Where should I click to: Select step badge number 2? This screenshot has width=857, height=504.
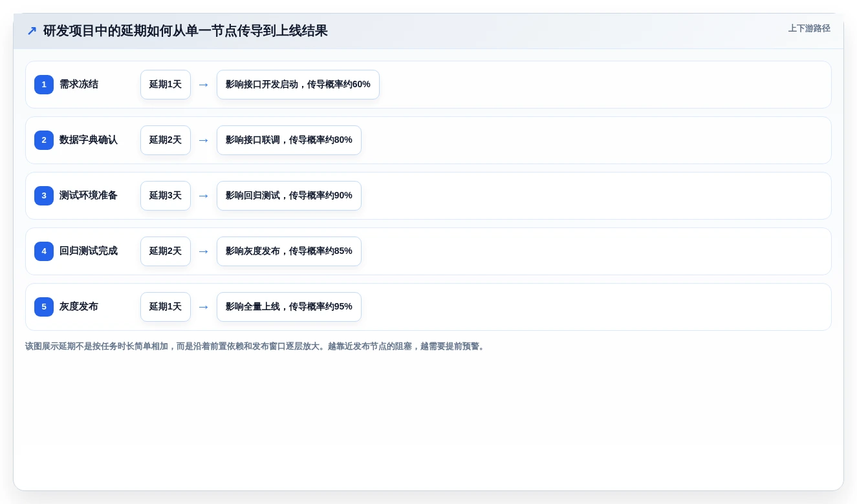44,140
